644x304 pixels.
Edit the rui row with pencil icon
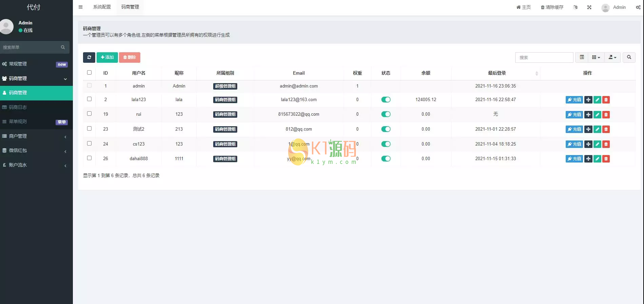597,115
